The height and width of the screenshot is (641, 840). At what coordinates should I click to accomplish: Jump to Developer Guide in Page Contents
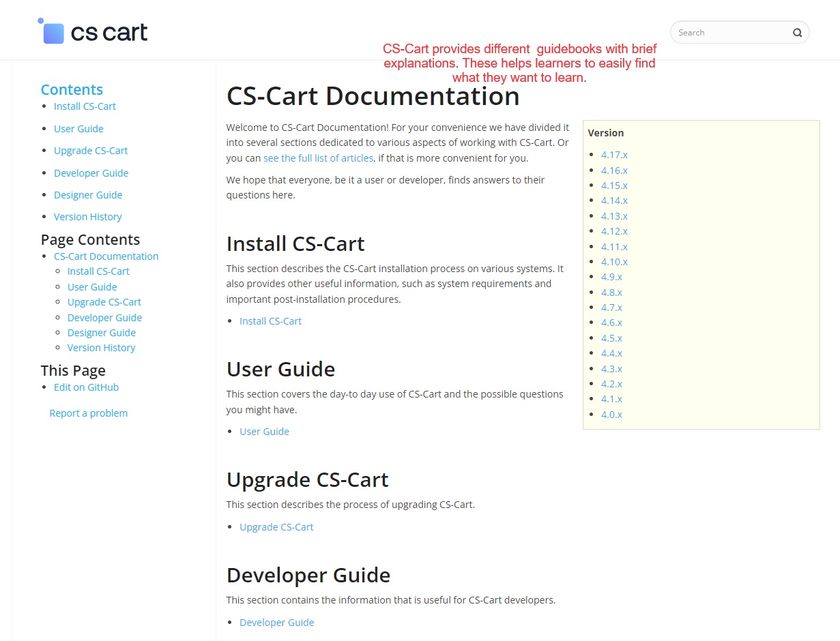coord(104,318)
